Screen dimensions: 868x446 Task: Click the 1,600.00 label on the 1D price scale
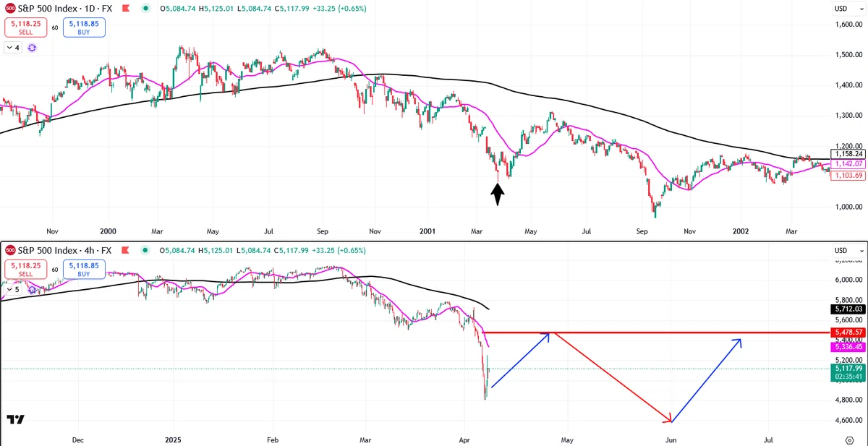(x=849, y=25)
